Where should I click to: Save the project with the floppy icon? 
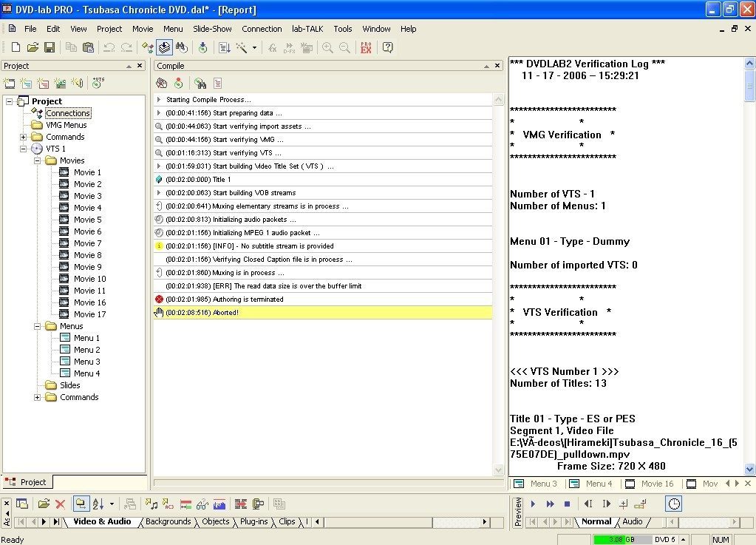[x=50, y=47]
